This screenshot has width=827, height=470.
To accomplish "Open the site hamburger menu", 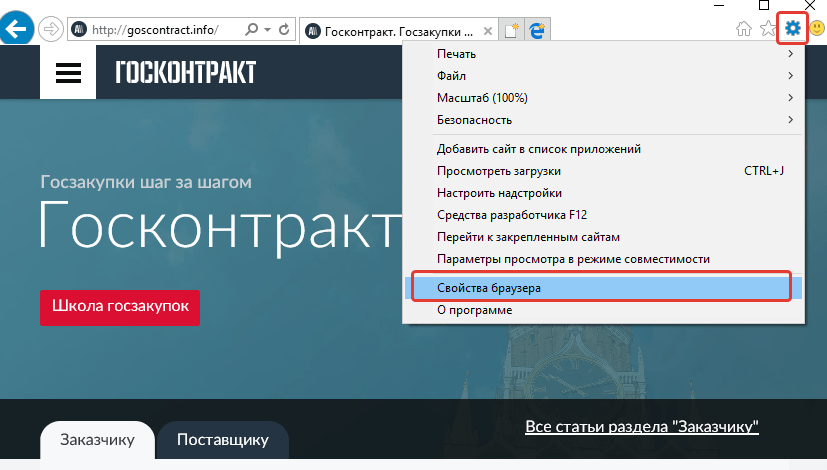I will pyautogui.click(x=68, y=72).
